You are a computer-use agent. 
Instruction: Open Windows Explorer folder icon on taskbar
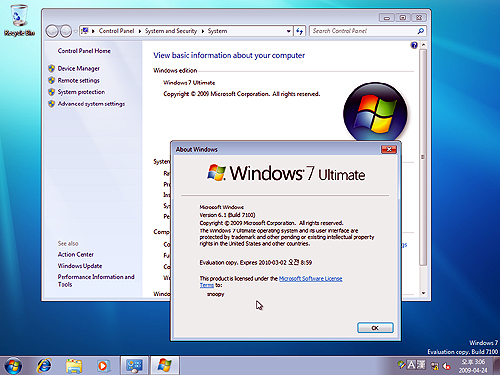(x=74, y=366)
